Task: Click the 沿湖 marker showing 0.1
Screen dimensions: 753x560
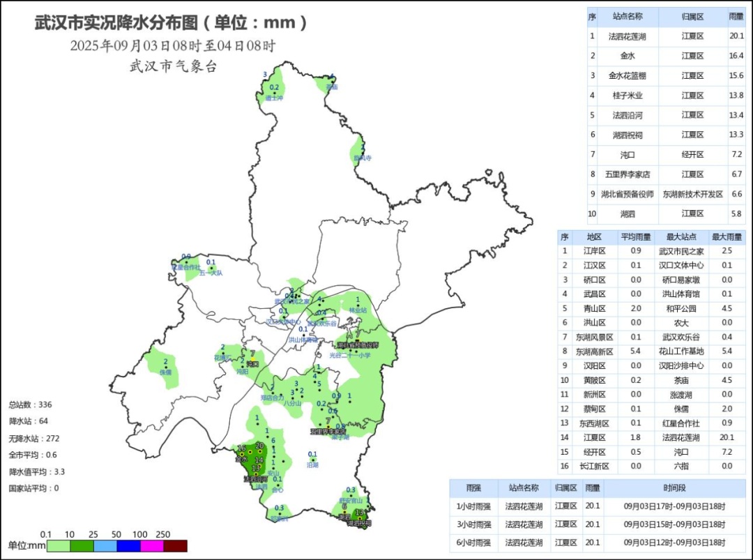Action: 313,460
